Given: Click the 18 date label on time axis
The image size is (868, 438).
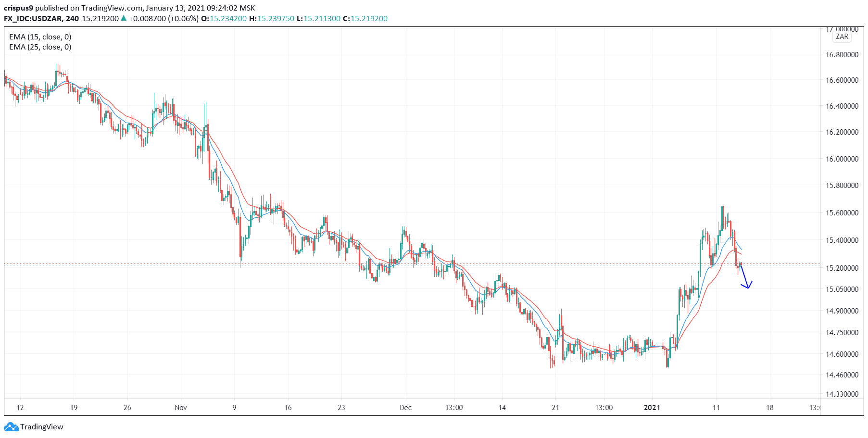Looking at the screenshot, I should [770, 408].
